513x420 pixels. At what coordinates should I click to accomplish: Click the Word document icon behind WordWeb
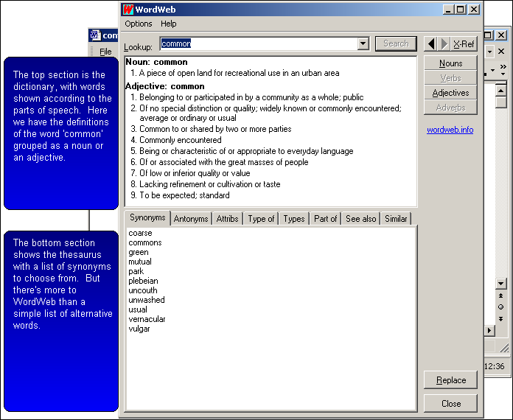[x=95, y=35]
